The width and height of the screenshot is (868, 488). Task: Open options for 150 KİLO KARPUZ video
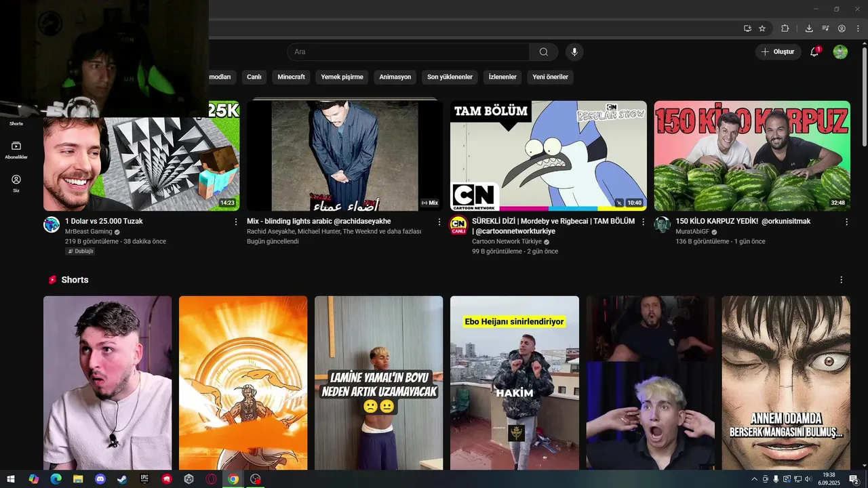coord(846,222)
